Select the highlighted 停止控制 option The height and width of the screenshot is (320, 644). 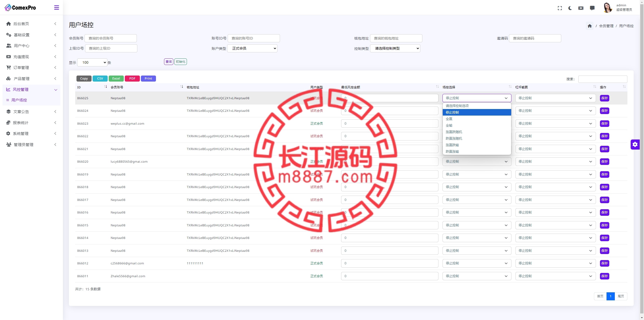pos(477,112)
